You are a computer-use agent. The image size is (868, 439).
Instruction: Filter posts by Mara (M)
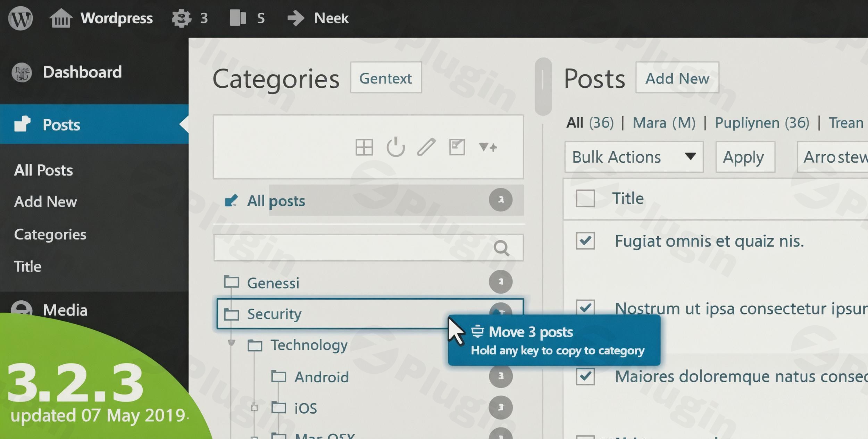pos(664,123)
